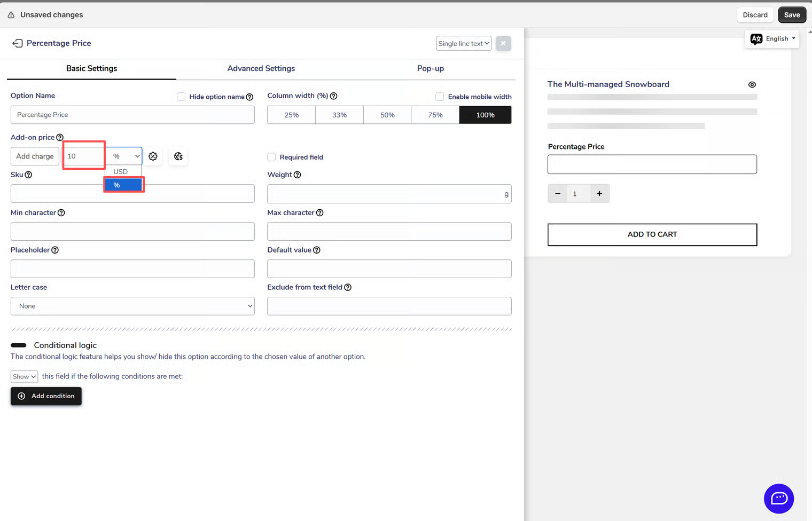Image resolution: width=812 pixels, height=521 pixels.
Task: Tick the Required field checkbox
Action: [x=271, y=157]
